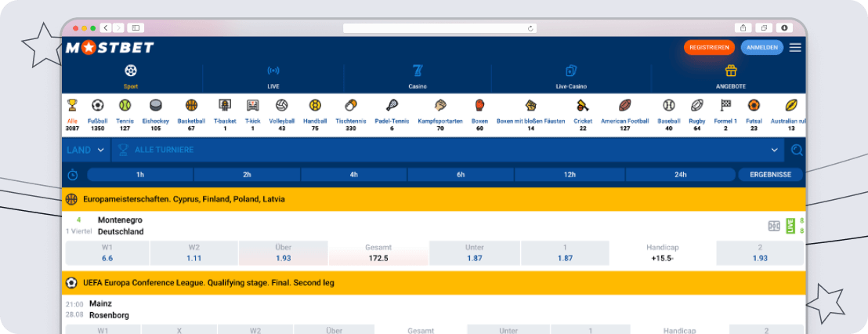The height and width of the screenshot is (334, 868).
Task: Select the Alle trophy category
Action: pos(72,115)
